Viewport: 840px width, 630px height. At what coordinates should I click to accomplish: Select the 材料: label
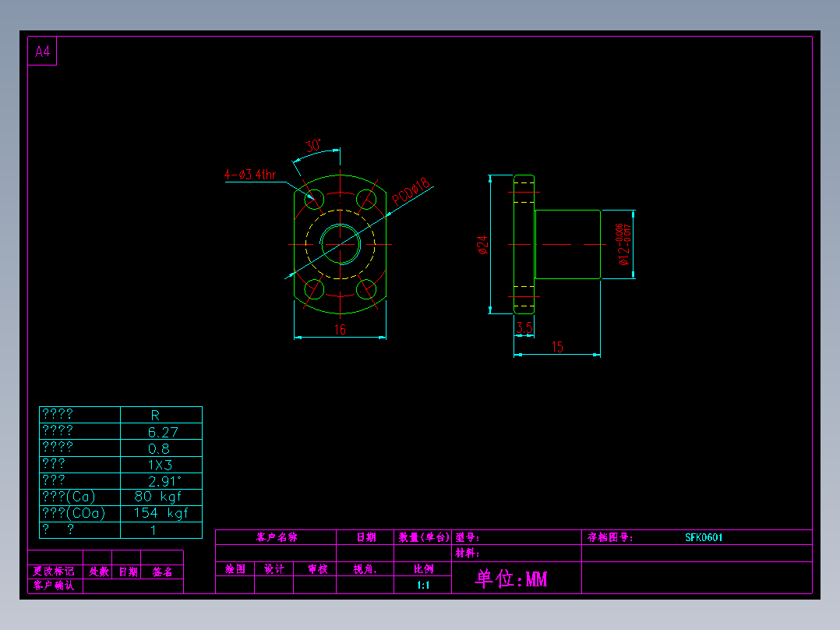[x=468, y=553]
